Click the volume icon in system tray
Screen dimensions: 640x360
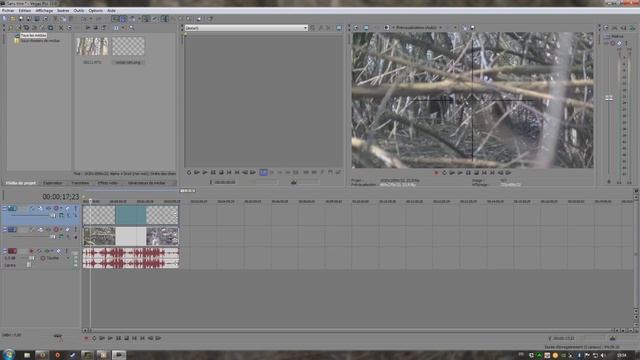[x=603, y=356]
